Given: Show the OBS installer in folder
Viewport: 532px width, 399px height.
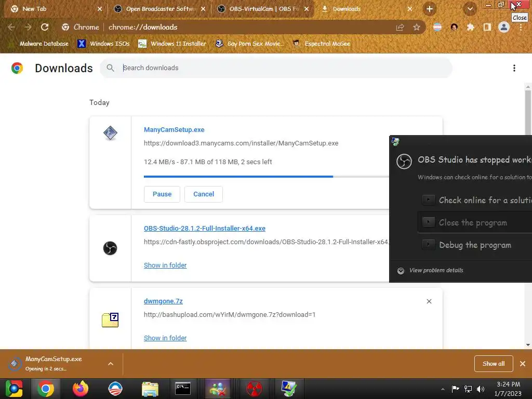Looking at the screenshot, I should click(x=165, y=265).
